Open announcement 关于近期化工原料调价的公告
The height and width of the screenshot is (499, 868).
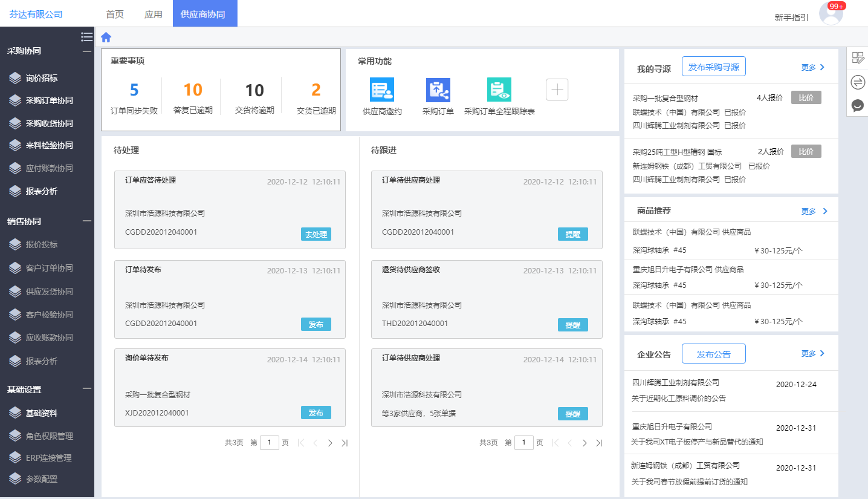coord(679,398)
